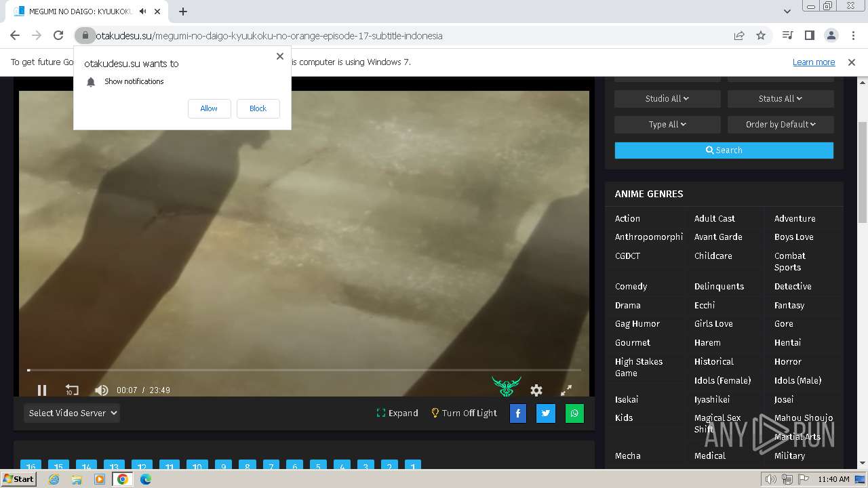Share on Facebook
Screen dimensions: 868x488
[518, 413]
